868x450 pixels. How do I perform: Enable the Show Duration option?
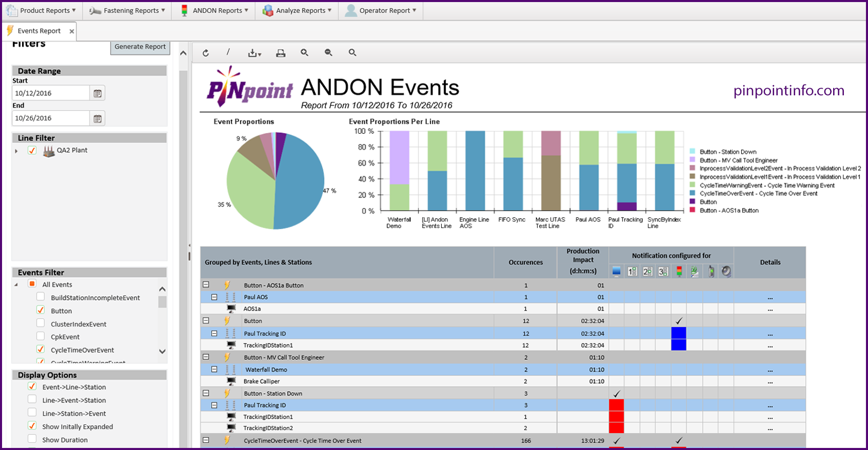click(32, 439)
